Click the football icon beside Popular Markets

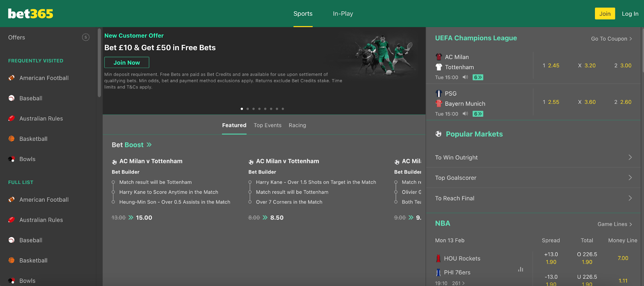(438, 134)
